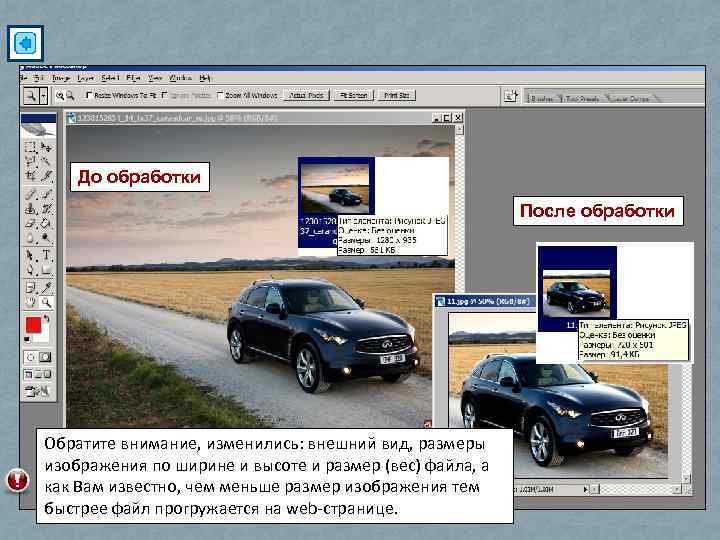720x540 pixels.
Task: Select the Shape tool
Action: point(46,270)
